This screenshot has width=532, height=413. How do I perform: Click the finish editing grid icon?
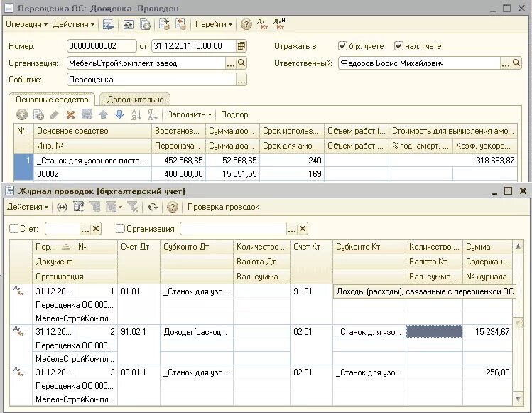pyautogui.click(x=87, y=114)
